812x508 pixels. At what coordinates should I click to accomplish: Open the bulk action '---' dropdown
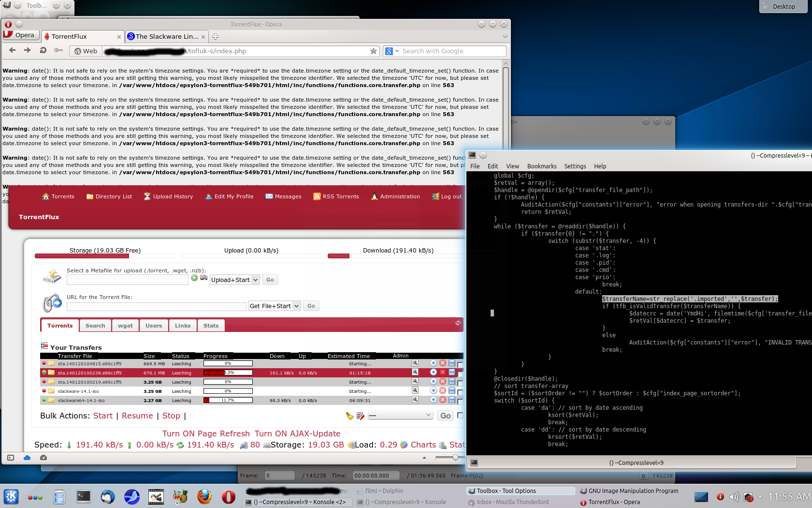[400, 416]
